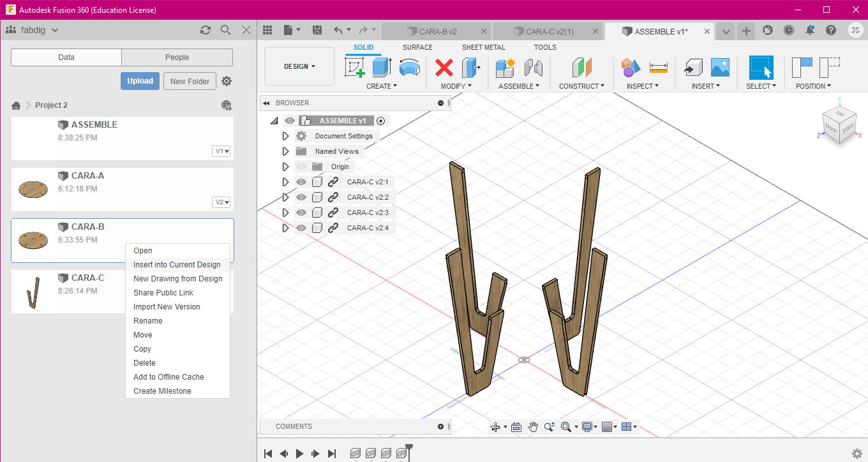This screenshot has height=462, width=868.
Task: Switch to the SHEET METAL tab
Action: pos(484,47)
